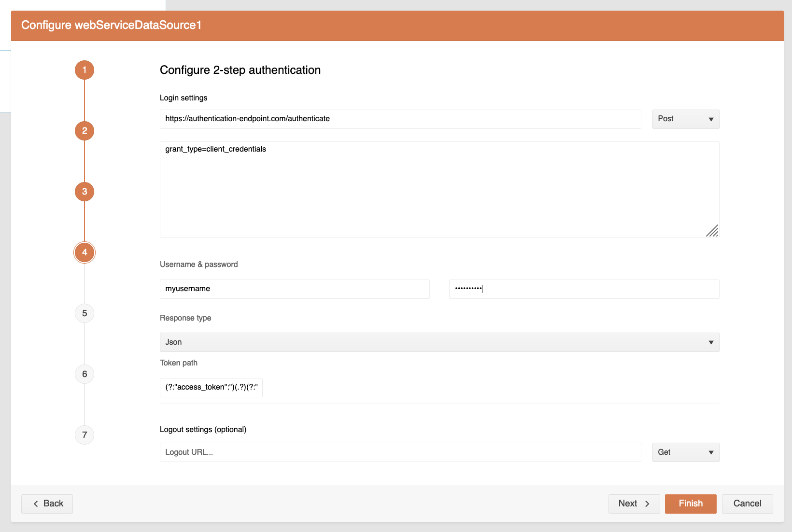Click the username input field
Image resolution: width=792 pixels, height=532 pixels.
point(294,289)
